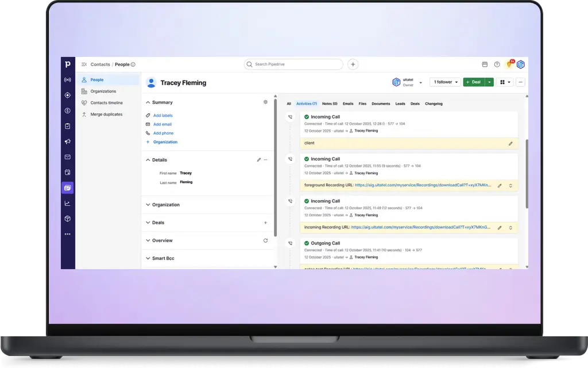Click the Add email link
Image resolution: width=588 pixels, height=368 pixels.
point(162,124)
